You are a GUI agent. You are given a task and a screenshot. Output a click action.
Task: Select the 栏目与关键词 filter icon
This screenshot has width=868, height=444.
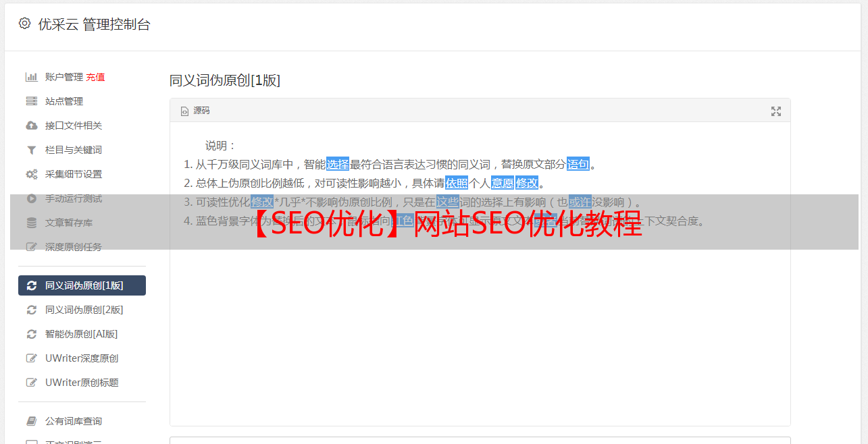point(31,150)
